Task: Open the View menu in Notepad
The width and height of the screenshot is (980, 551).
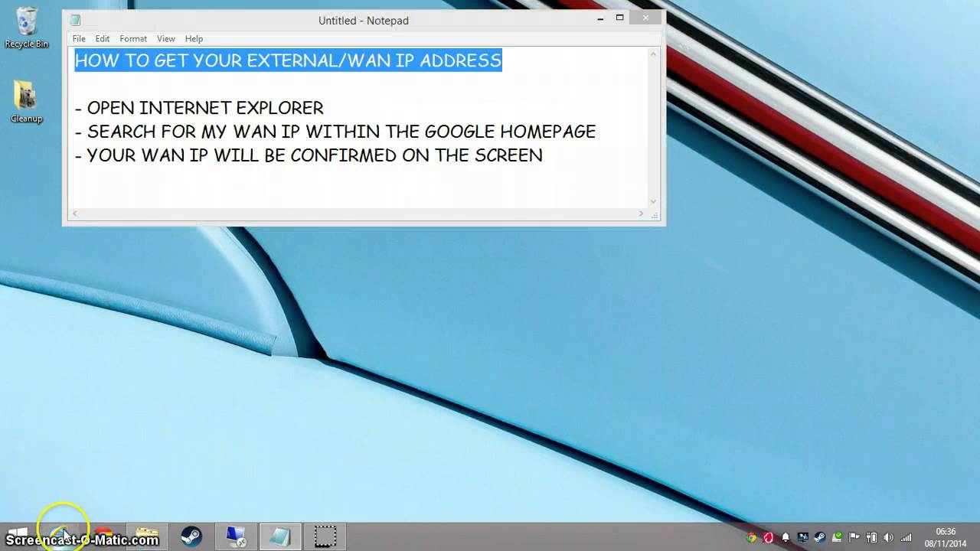Action: click(166, 38)
